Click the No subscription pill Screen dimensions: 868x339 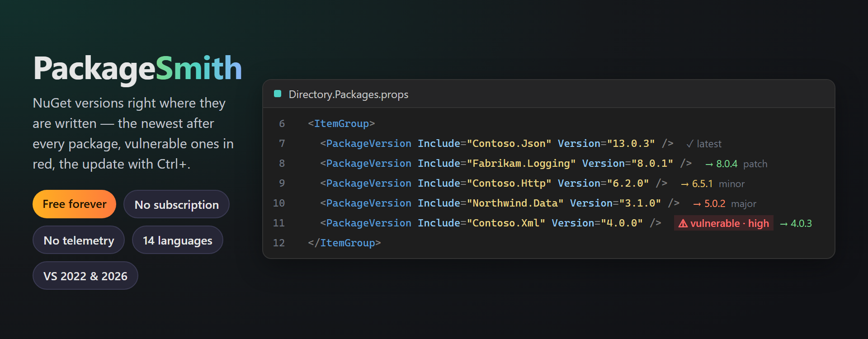pos(176,204)
